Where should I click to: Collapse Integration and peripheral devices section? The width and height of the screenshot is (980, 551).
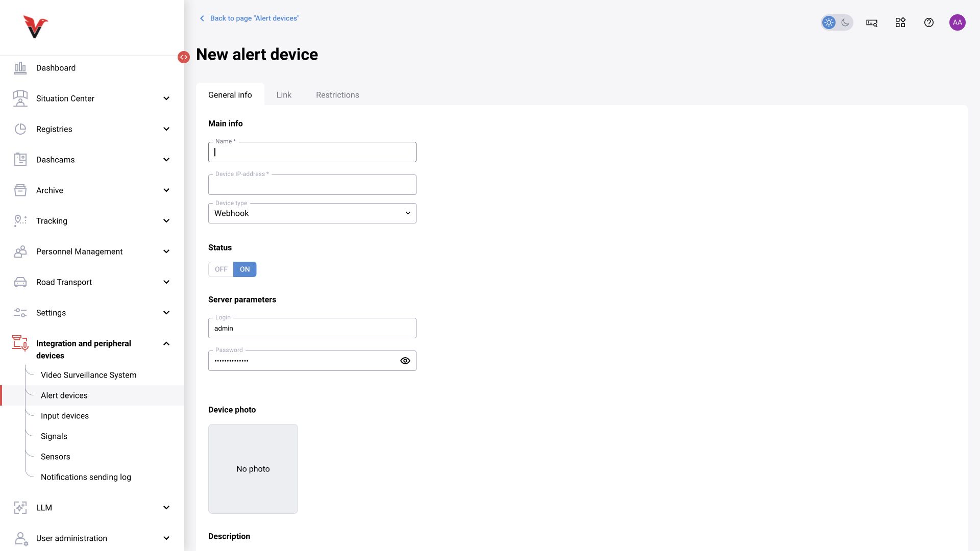166,343
